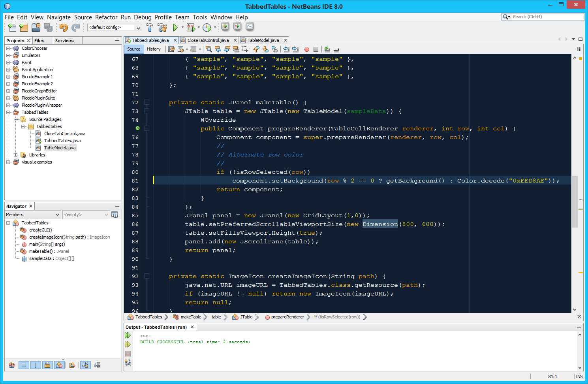Viewport: 588px width, 384px height.
Task: Expand the Libraries node
Action: 16,155
